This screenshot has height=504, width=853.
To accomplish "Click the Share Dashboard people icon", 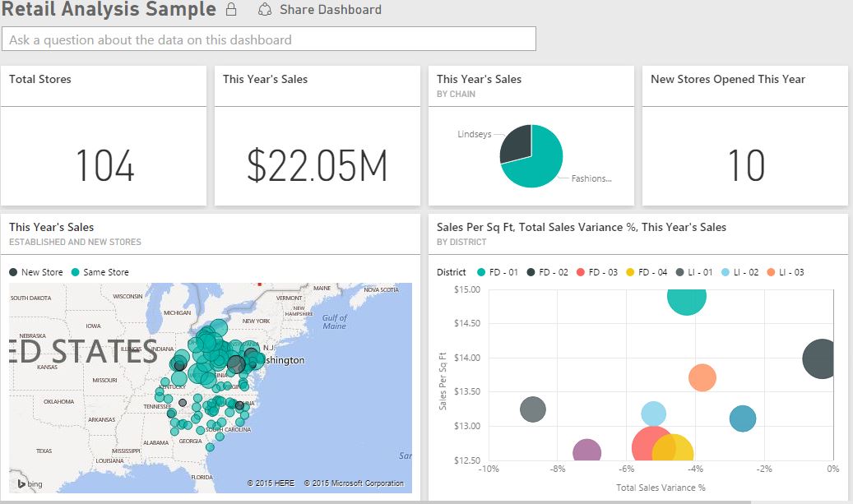I will coord(266,10).
